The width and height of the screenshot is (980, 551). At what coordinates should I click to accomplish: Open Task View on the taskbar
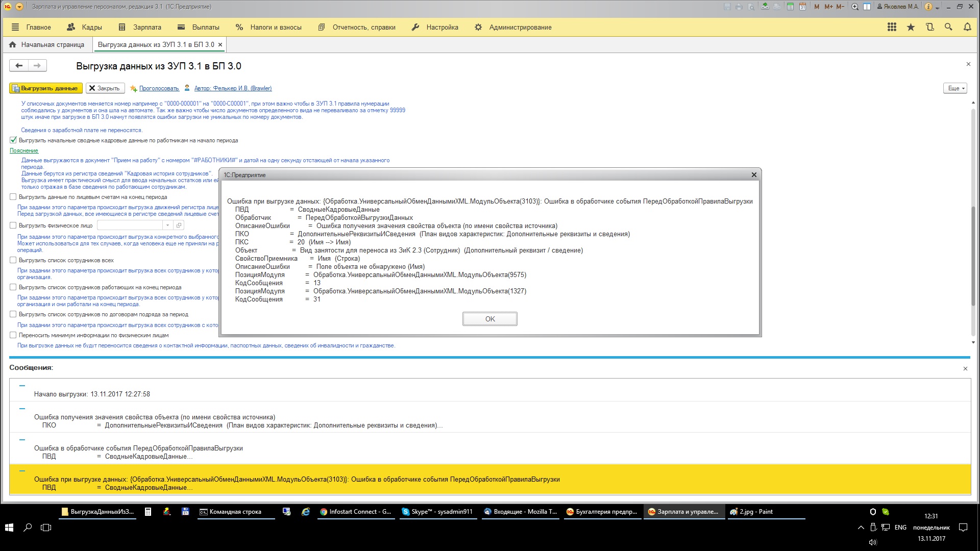tap(46, 528)
